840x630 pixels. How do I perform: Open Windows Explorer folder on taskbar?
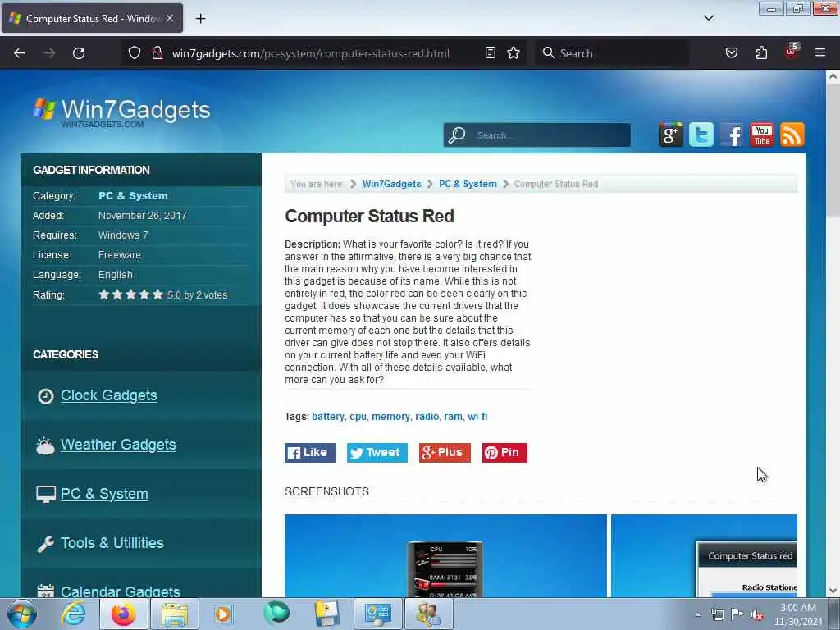coord(175,614)
